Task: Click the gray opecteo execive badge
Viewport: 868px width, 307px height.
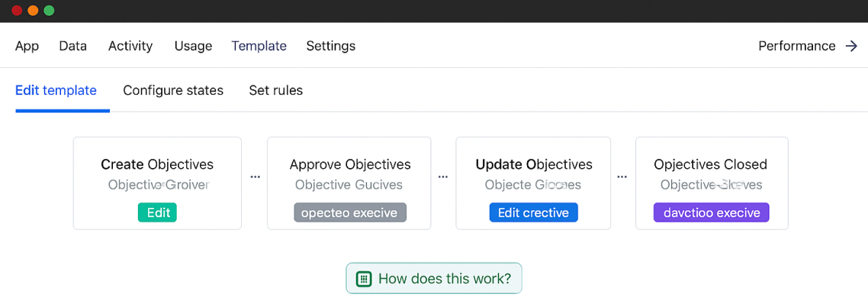Action: [x=350, y=213]
